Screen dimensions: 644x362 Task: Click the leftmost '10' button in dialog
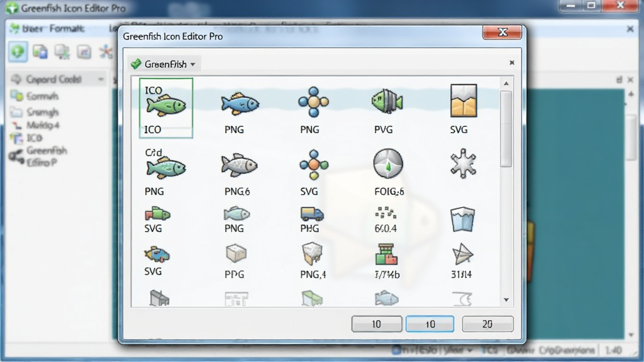pyautogui.click(x=377, y=324)
